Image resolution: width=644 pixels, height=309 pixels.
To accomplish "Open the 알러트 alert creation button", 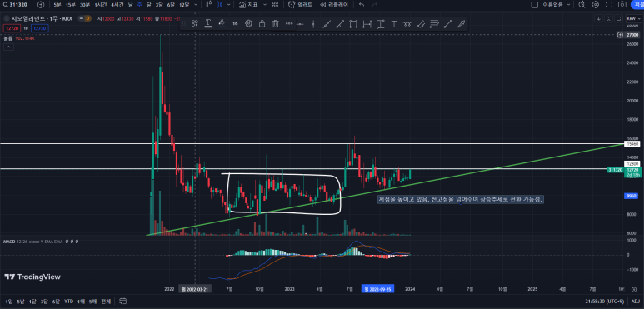I will [300, 5].
